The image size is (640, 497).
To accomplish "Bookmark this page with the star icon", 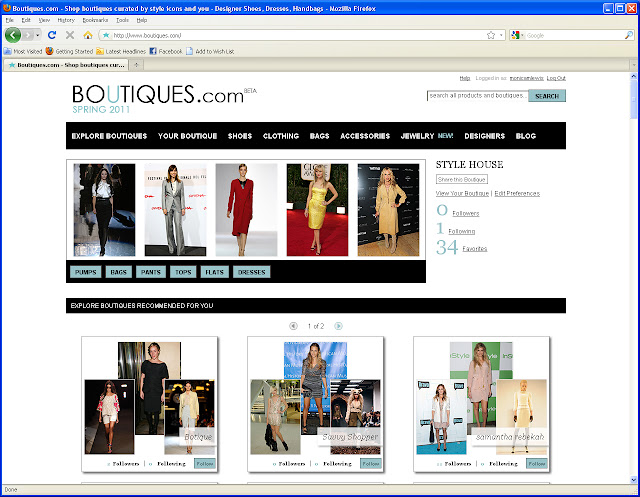I will tap(491, 36).
